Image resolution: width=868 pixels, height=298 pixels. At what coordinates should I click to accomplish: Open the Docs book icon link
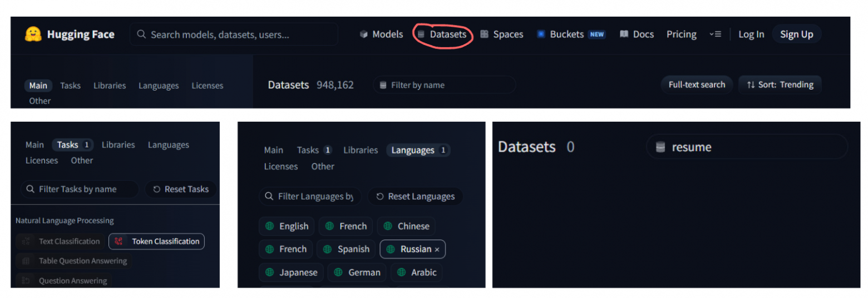[637, 34]
